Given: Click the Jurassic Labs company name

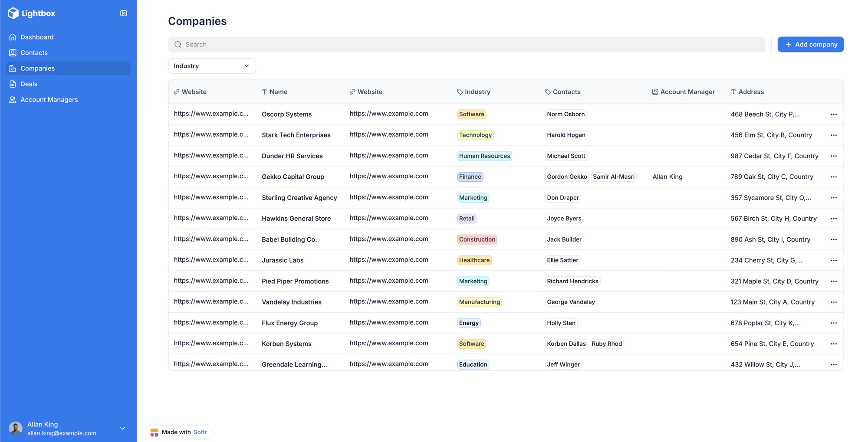Looking at the screenshot, I should pyautogui.click(x=283, y=260).
